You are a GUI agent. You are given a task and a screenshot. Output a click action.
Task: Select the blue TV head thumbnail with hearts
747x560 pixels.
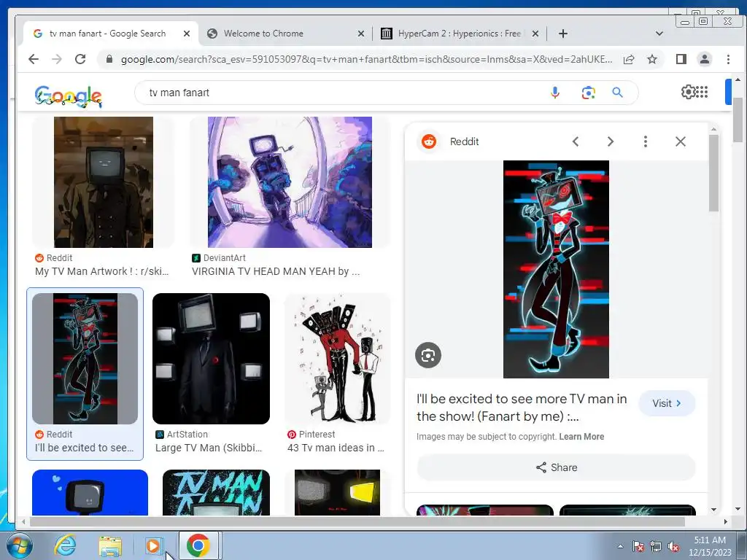(90, 492)
